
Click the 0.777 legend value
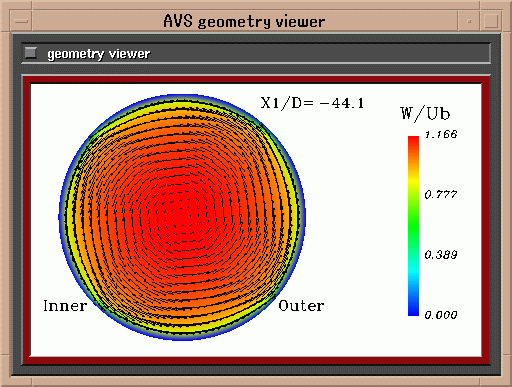coord(441,194)
